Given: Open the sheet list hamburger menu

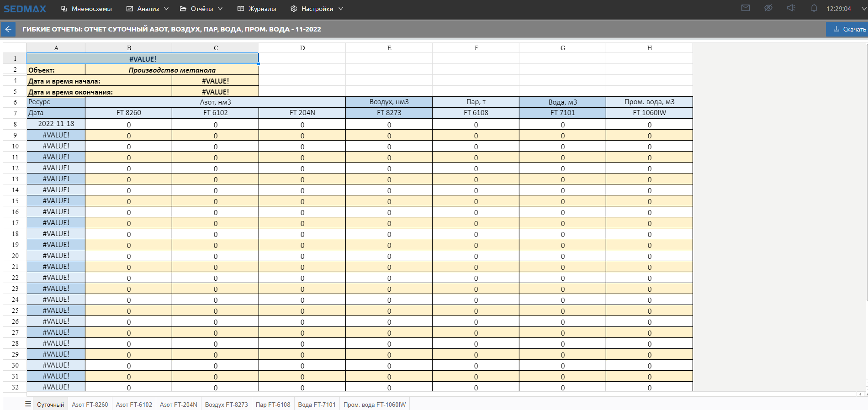Looking at the screenshot, I should (x=28, y=404).
